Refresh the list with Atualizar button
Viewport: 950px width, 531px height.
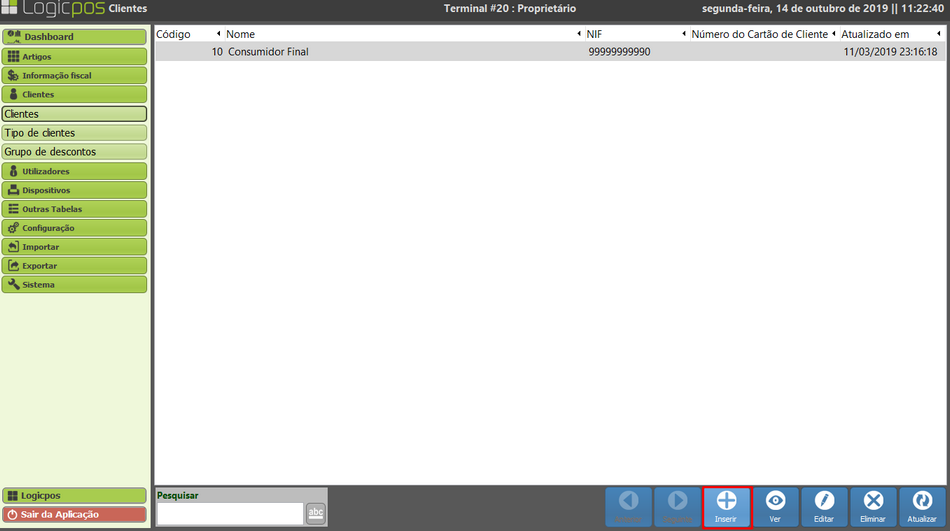(x=921, y=506)
